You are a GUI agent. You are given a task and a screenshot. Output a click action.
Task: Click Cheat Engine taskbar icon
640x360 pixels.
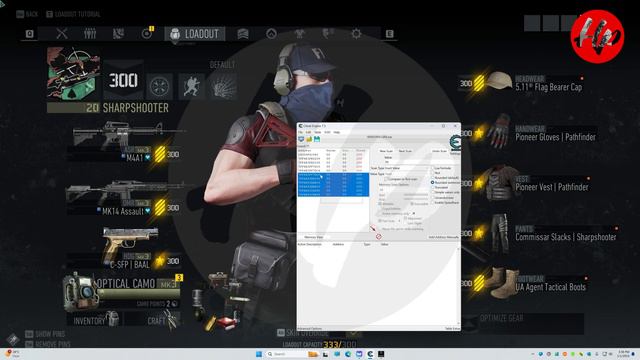370,354
